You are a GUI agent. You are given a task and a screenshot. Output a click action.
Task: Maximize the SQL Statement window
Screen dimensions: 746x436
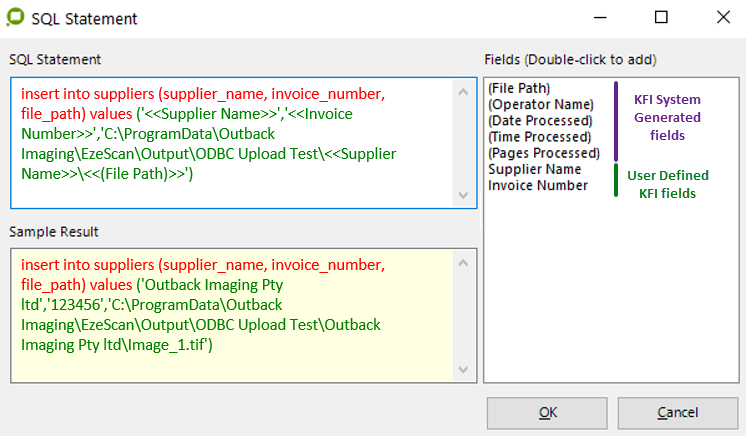tap(661, 18)
